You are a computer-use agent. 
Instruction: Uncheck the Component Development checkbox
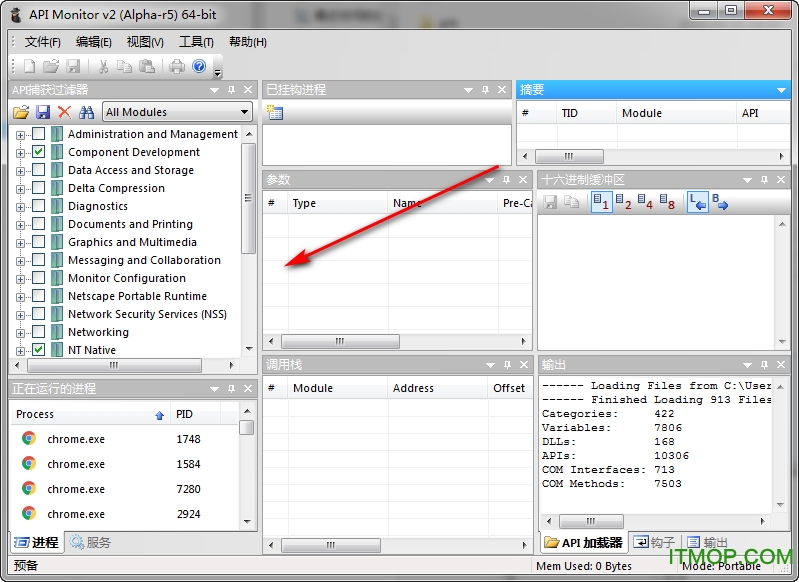[38, 152]
